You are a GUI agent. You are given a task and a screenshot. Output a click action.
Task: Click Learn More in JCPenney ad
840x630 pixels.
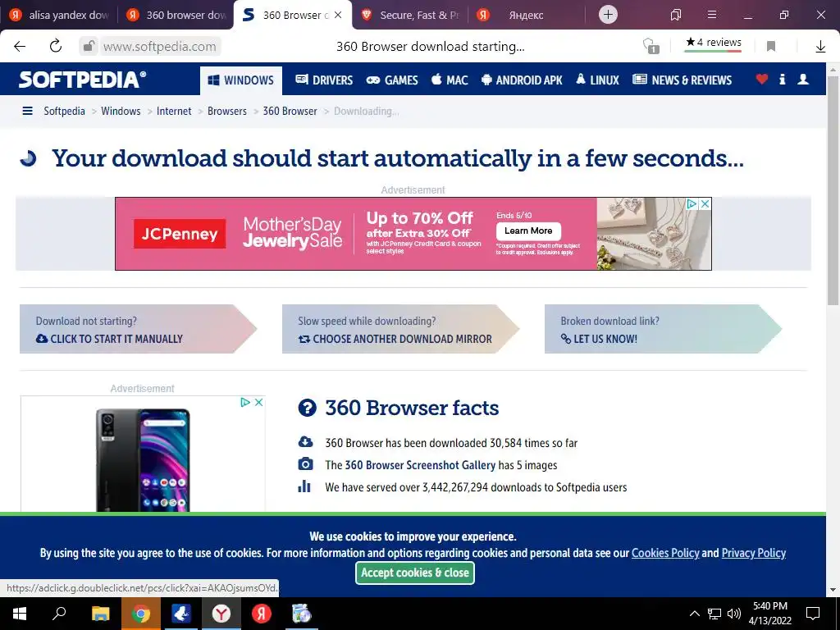pyautogui.click(x=528, y=231)
